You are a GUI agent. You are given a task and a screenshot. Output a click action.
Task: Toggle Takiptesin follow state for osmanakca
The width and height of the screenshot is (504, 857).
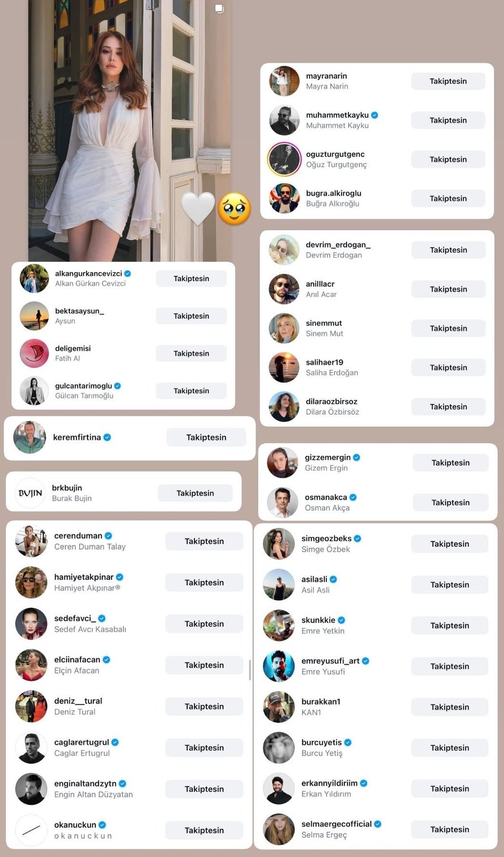point(450,502)
